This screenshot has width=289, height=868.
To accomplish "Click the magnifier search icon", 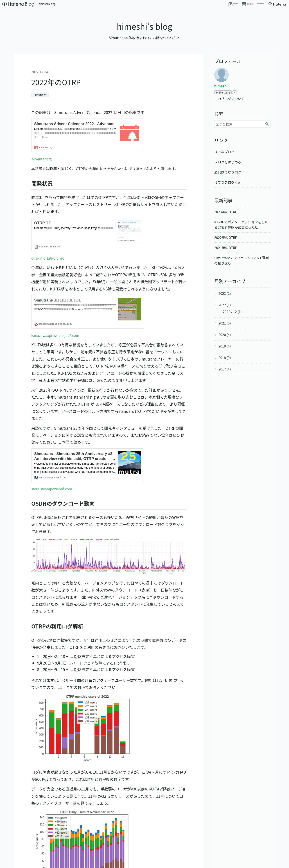I will point(267,124).
